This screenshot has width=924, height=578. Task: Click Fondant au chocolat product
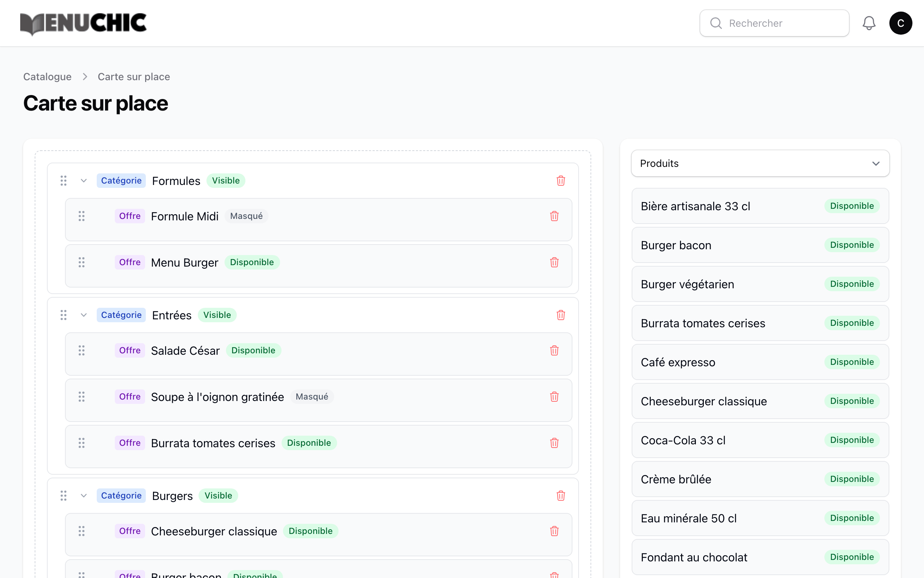[760, 557]
